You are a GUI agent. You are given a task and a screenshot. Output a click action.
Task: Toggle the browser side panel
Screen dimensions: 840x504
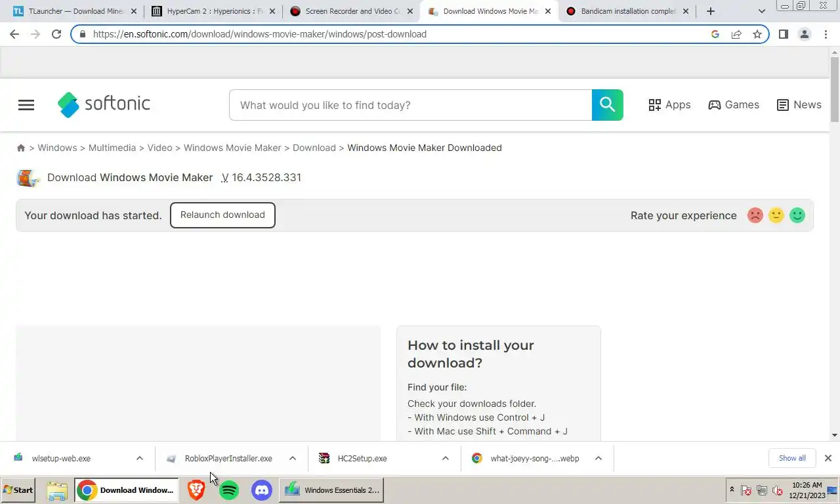point(783,34)
